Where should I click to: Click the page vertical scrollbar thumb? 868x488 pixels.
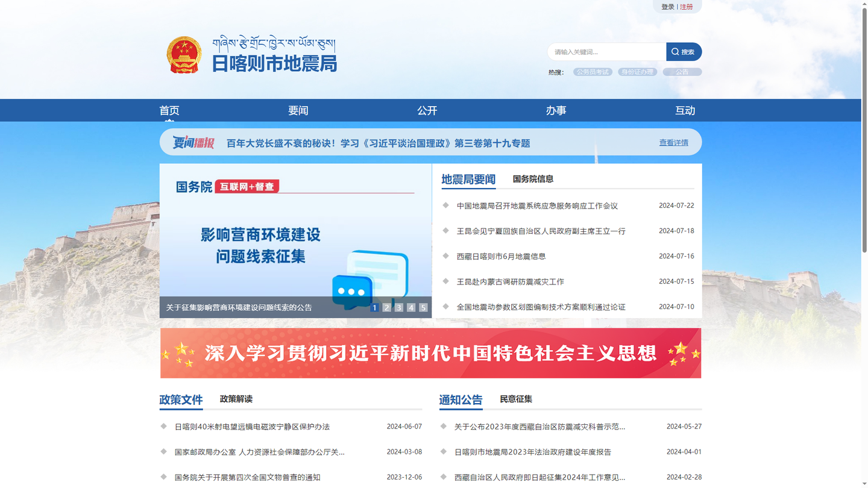(x=864, y=130)
